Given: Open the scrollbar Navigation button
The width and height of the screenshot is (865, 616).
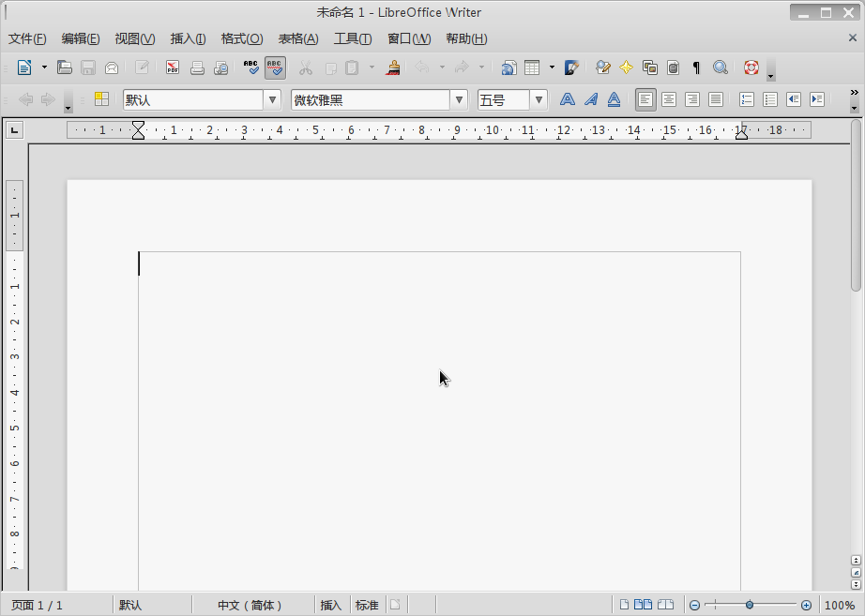Looking at the screenshot, I should 856,573.
